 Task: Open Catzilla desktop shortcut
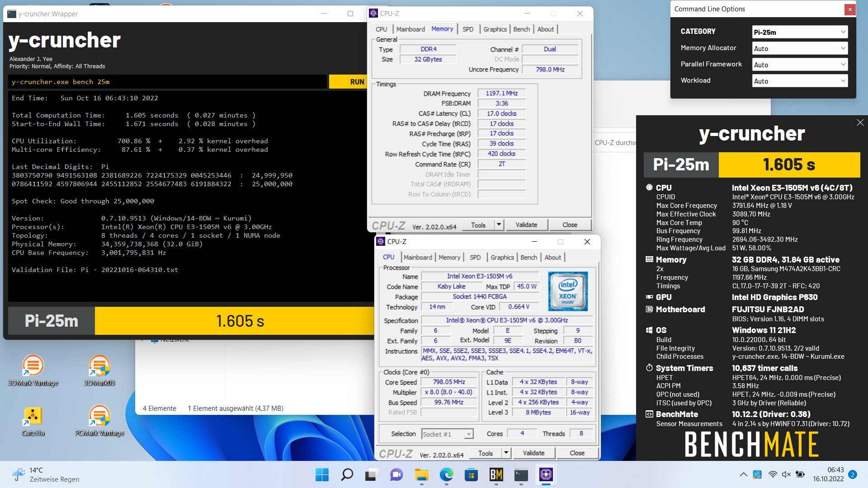33,421
